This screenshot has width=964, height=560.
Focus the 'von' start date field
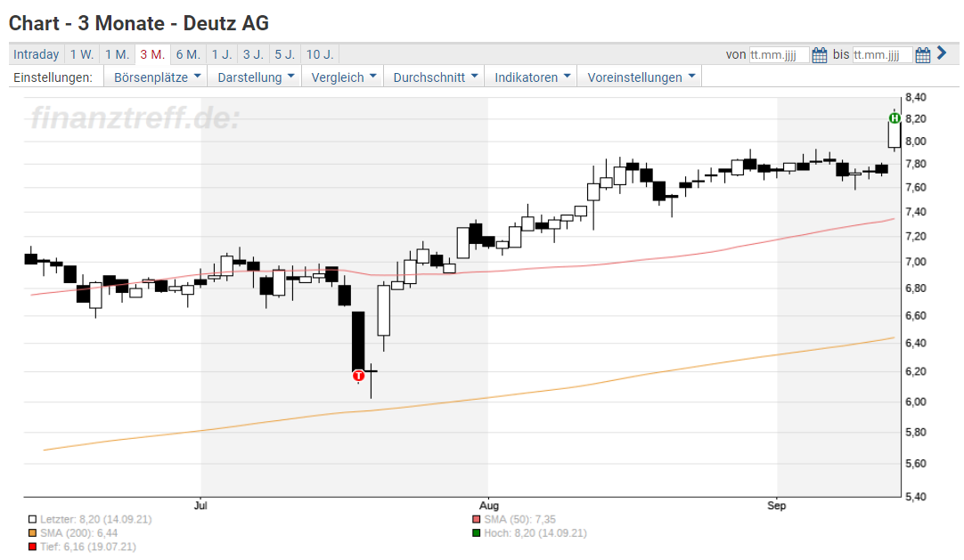(779, 54)
